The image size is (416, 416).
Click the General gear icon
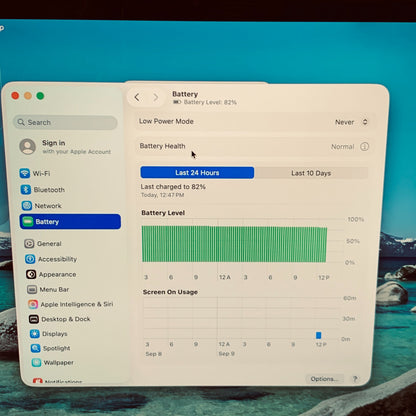pyautogui.click(x=29, y=244)
